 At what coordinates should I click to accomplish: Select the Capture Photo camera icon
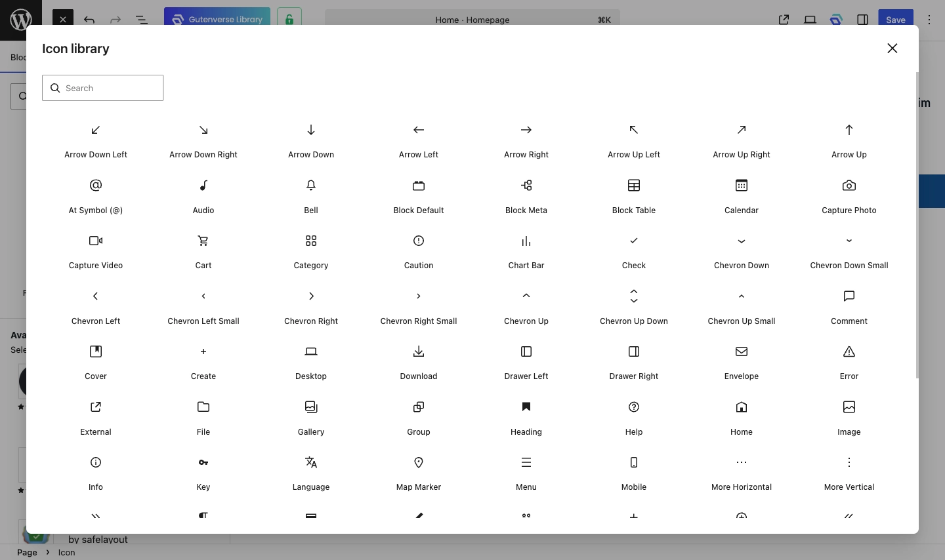[x=849, y=186]
